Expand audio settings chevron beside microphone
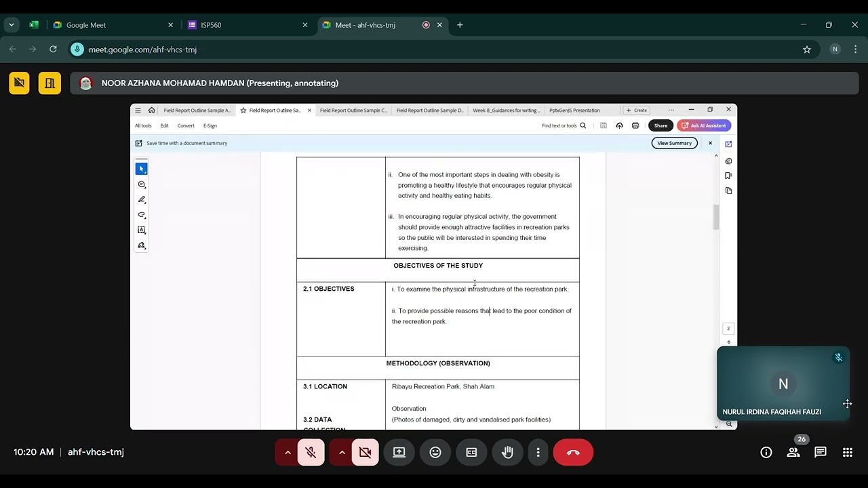Image resolution: width=868 pixels, height=488 pixels. (x=288, y=452)
